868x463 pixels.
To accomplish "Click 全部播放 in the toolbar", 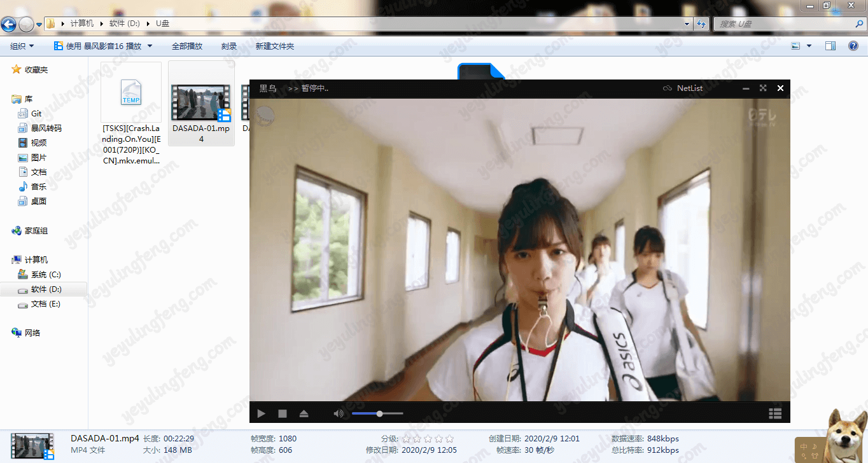I will click(x=187, y=46).
